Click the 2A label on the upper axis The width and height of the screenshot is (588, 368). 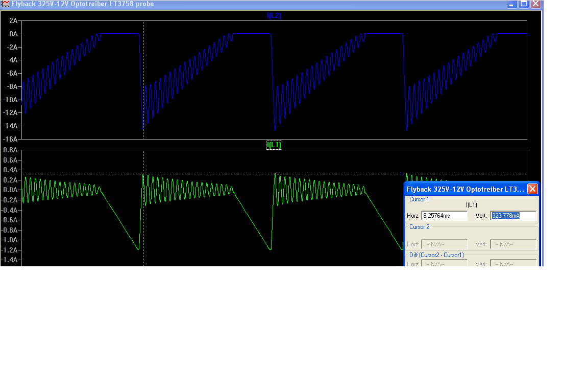pyautogui.click(x=13, y=21)
